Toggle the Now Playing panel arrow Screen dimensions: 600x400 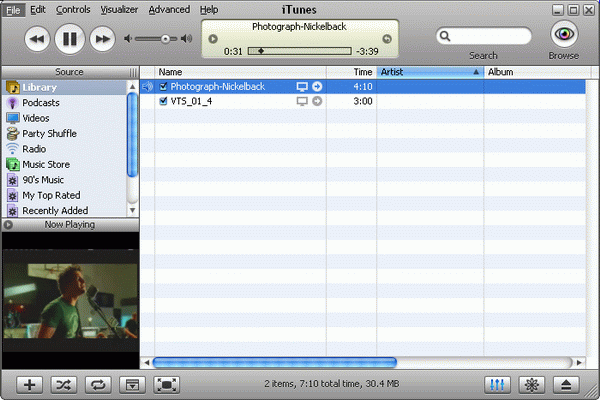(8, 225)
